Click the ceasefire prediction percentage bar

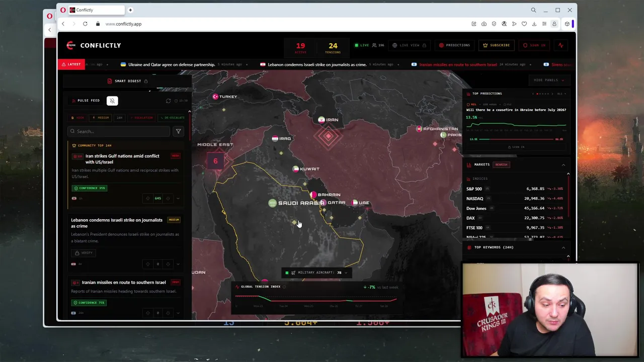(x=516, y=139)
